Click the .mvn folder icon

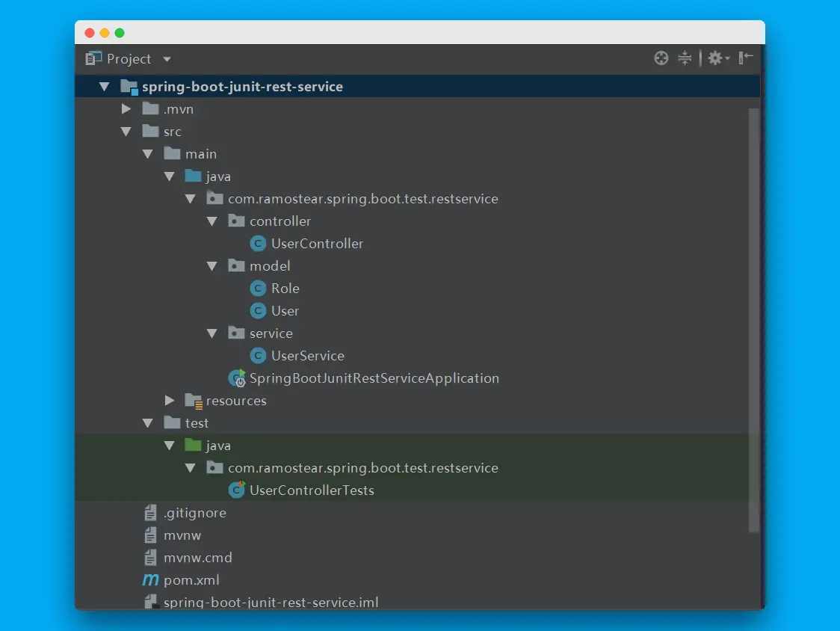point(150,109)
